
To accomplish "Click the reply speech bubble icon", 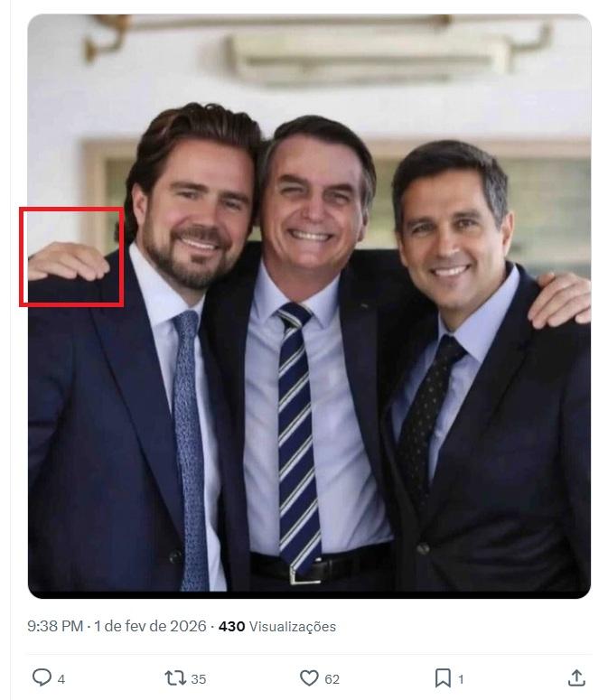I will (42, 677).
